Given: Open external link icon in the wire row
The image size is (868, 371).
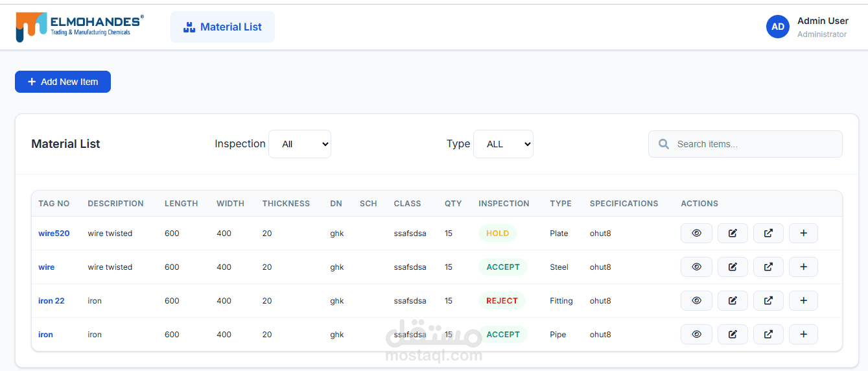Looking at the screenshot, I should [768, 267].
